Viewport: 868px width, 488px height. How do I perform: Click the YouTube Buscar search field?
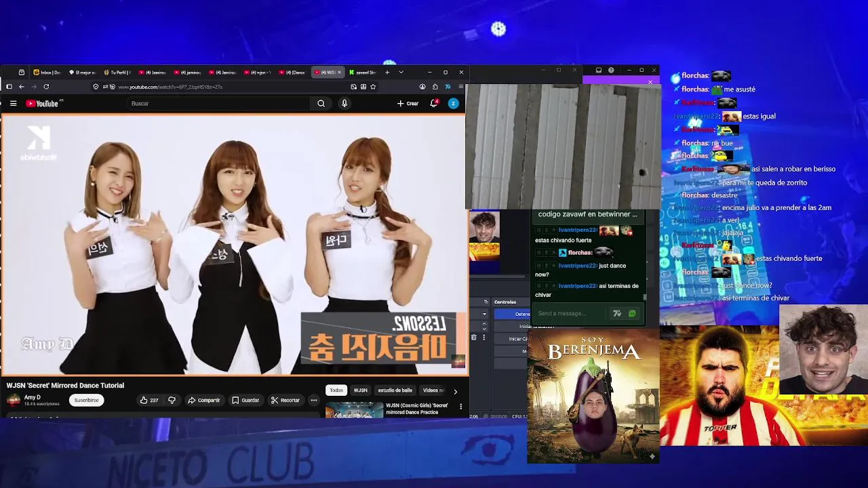(x=218, y=104)
